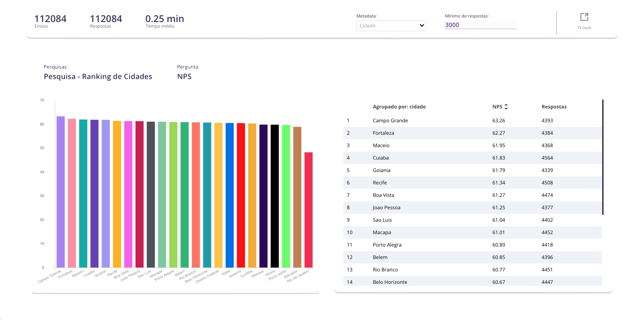Image resolution: width=644 pixels, height=320 pixels.
Task: Click the Respostas column header
Action: (554, 107)
